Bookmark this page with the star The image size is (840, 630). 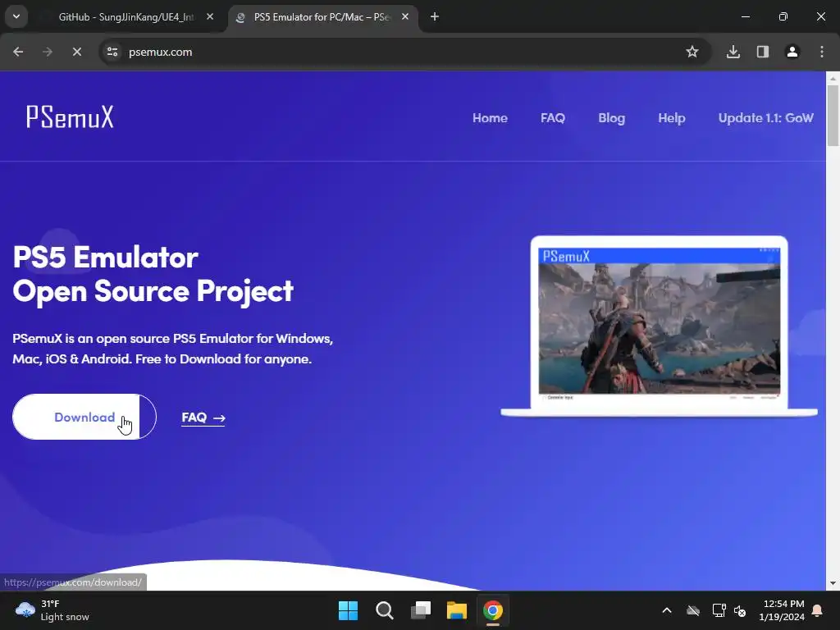[692, 52]
